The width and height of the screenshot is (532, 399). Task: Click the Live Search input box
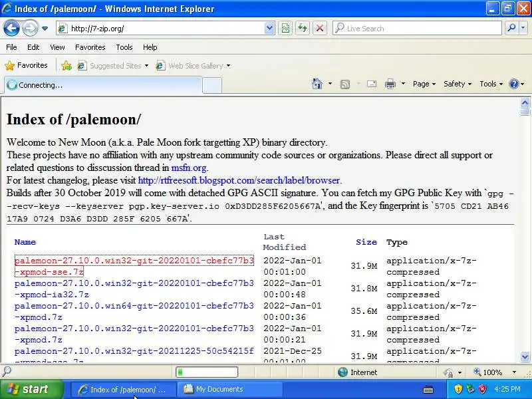417,29
